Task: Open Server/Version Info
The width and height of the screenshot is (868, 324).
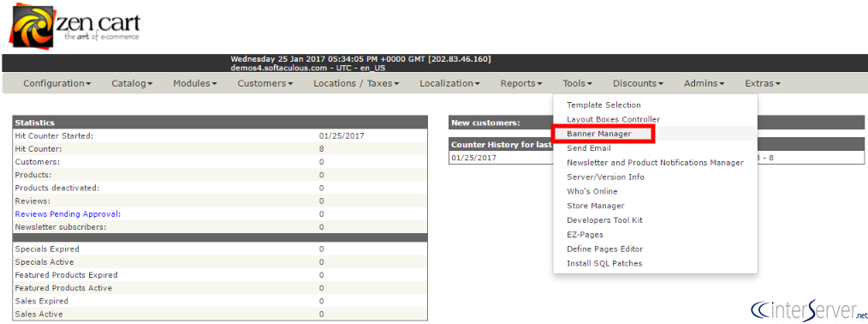Action: click(605, 177)
